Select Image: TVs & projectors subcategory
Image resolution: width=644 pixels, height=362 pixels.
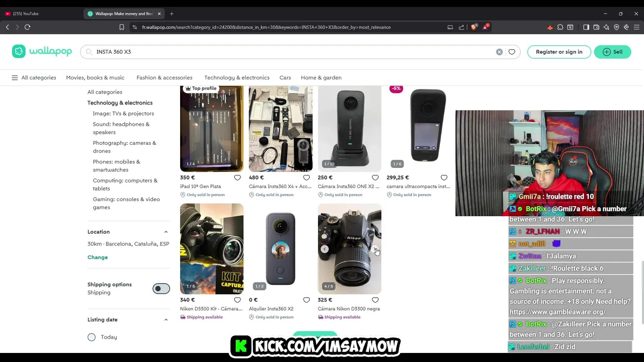[123, 114]
